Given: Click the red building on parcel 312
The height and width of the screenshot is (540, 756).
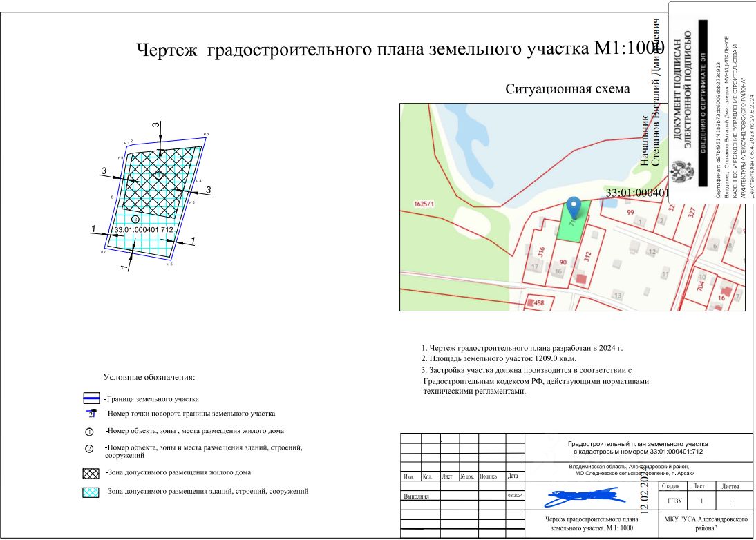Looking at the screenshot, I should [x=581, y=279].
